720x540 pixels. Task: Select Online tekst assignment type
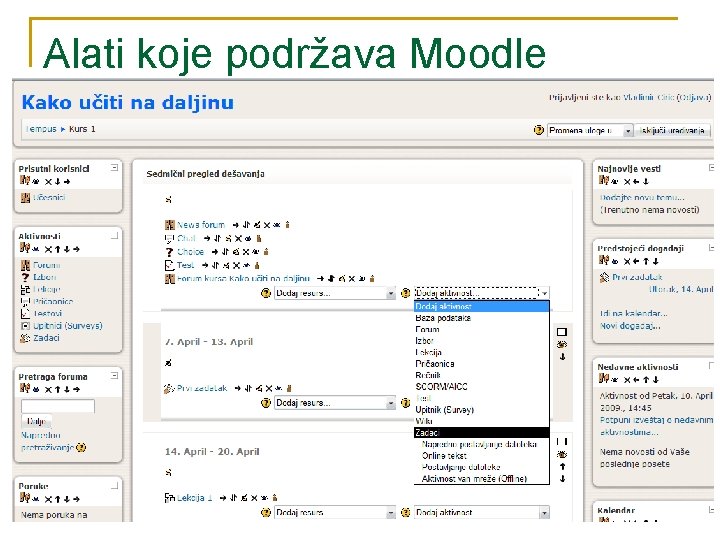pyautogui.click(x=481, y=456)
